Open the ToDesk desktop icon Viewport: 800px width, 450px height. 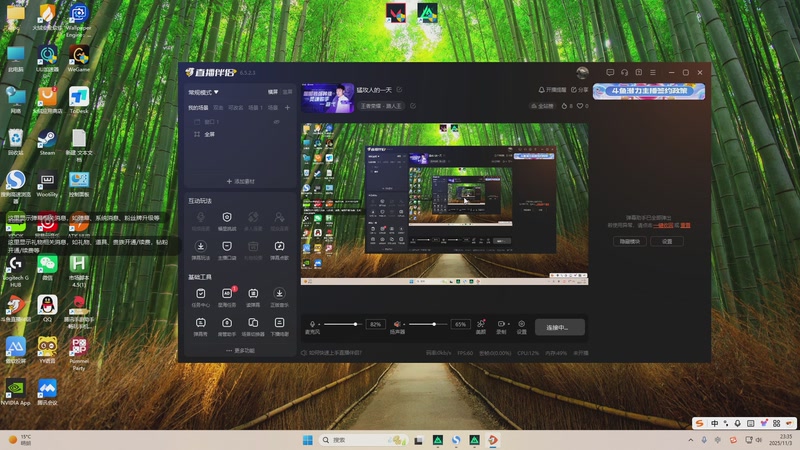coord(79,101)
